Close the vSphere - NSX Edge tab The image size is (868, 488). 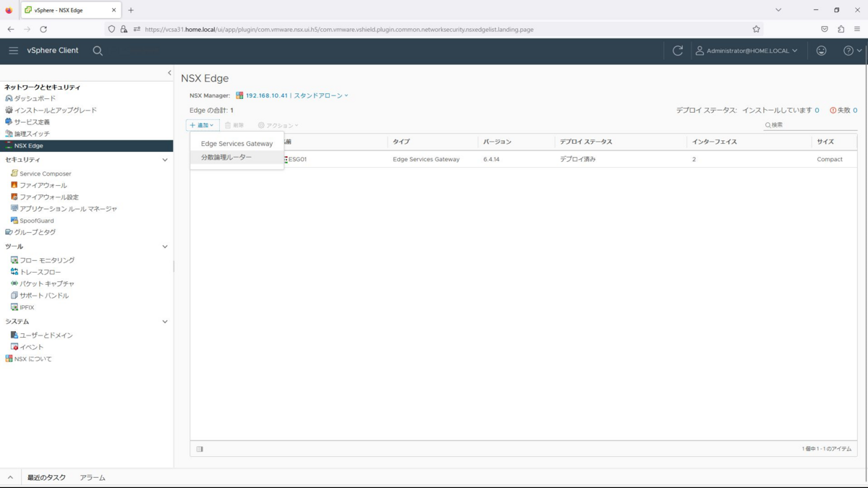click(114, 10)
